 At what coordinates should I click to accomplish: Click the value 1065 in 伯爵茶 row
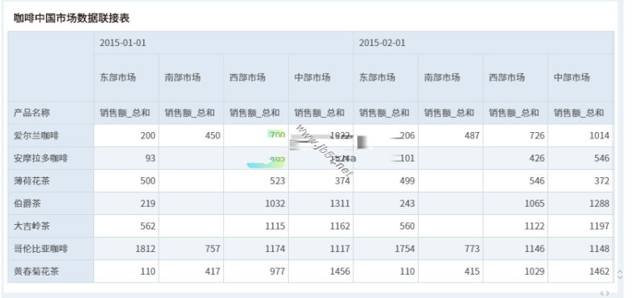point(535,204)
